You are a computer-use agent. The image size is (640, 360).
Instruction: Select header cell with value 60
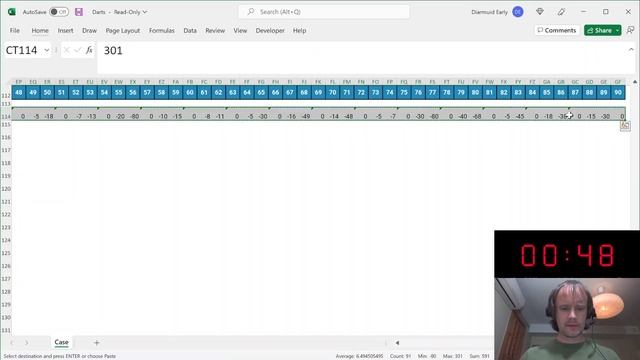click(190, 92)
